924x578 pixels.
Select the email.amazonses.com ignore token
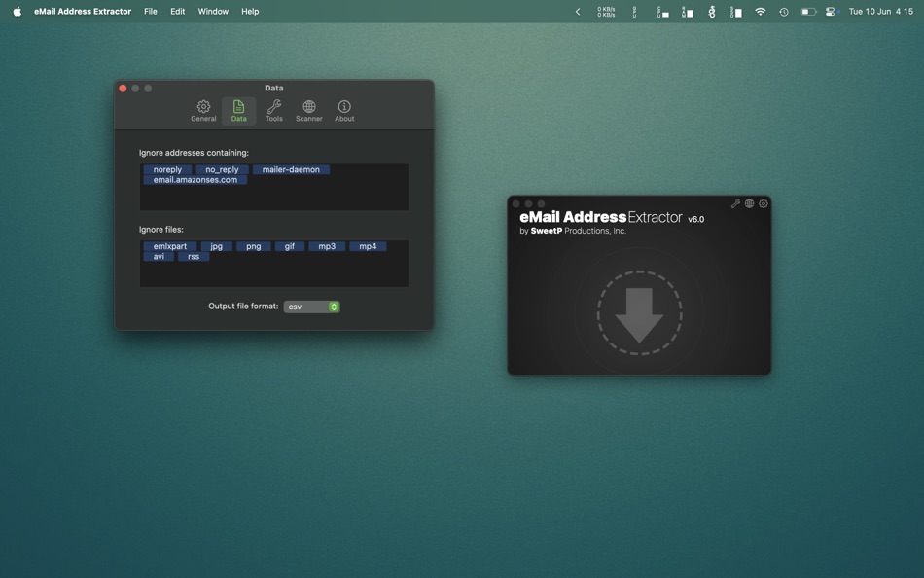coord(195,180)
